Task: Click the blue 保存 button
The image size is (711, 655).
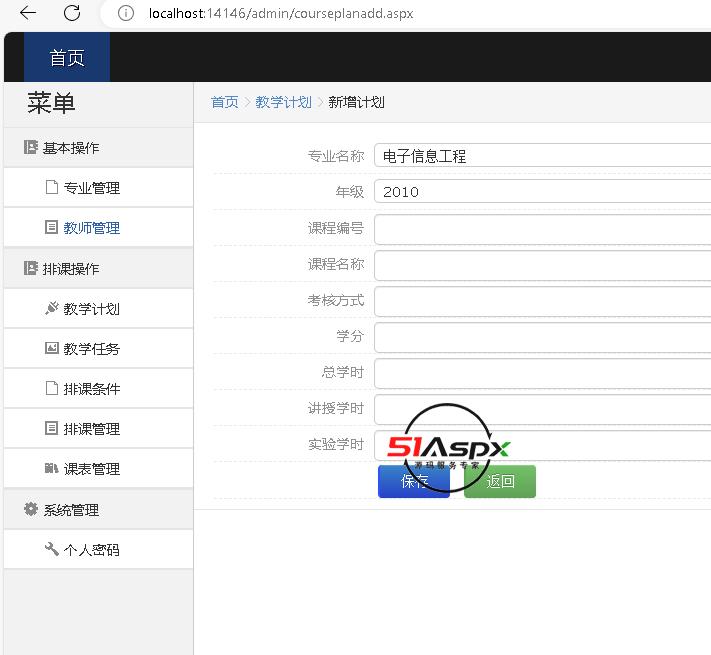Action: tap(413, 481)
